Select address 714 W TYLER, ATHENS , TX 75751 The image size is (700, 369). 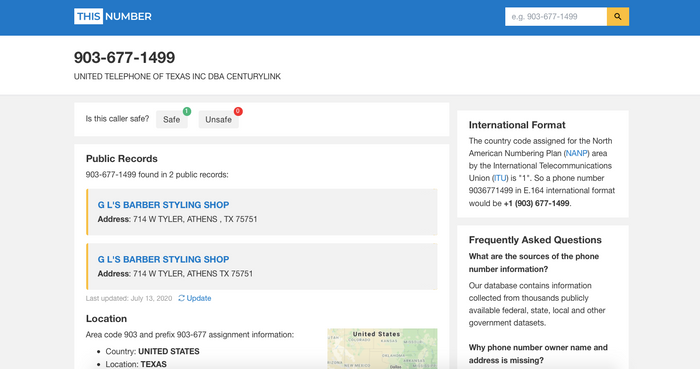click(x=195, y=219)
